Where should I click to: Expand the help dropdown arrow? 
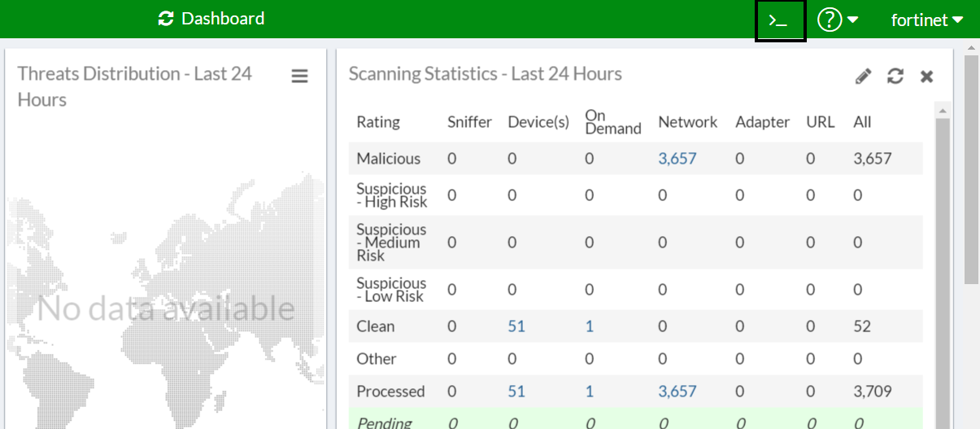point(853,20)
